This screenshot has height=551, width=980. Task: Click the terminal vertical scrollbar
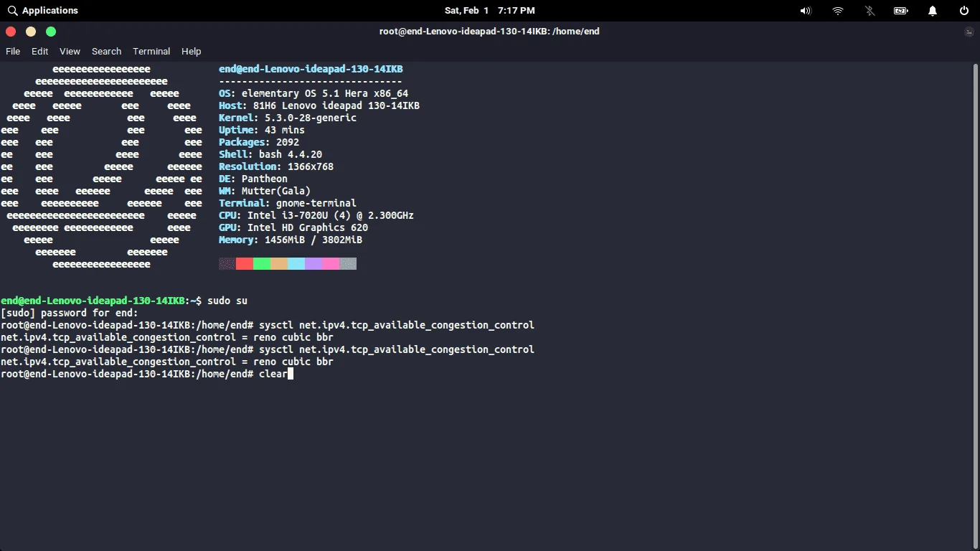(x=976, y=305)
